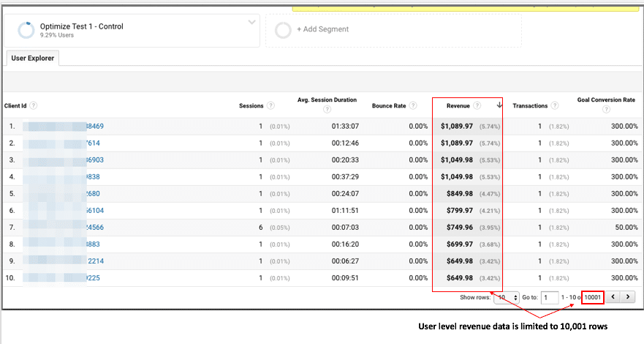Click help icon next to Bounce Rate

coord(412,106)
